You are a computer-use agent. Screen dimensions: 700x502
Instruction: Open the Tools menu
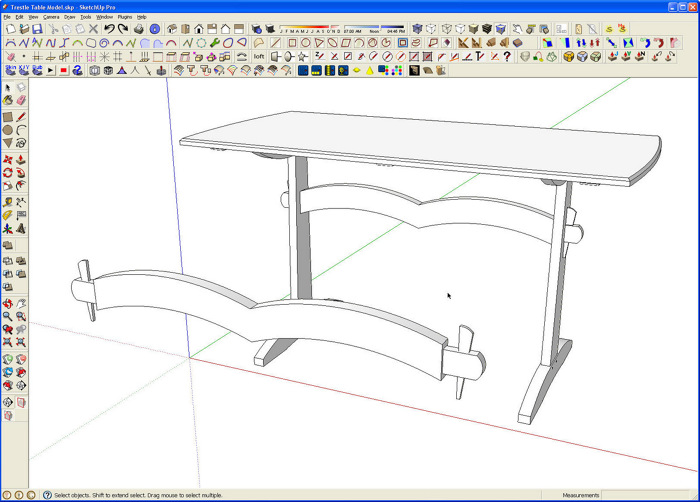tap(86, 17)
